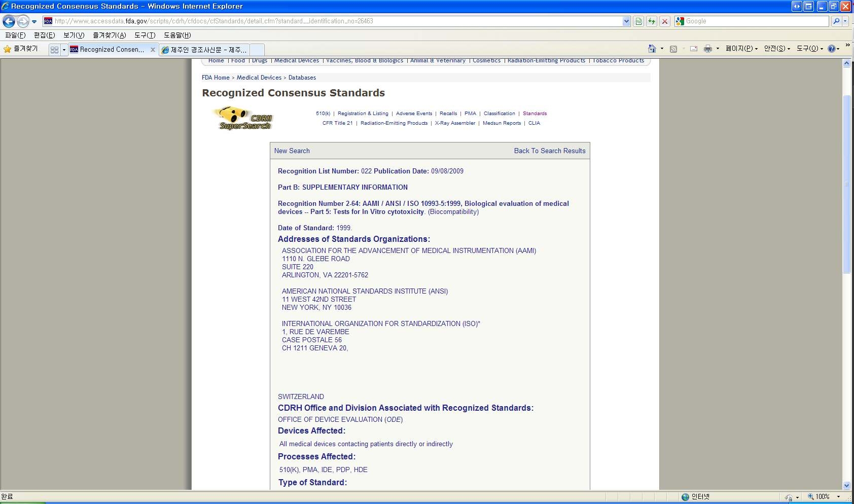Click the Help question mark icon
The height and width of the screenshot is (504, 854).
(x=832, y=49)
